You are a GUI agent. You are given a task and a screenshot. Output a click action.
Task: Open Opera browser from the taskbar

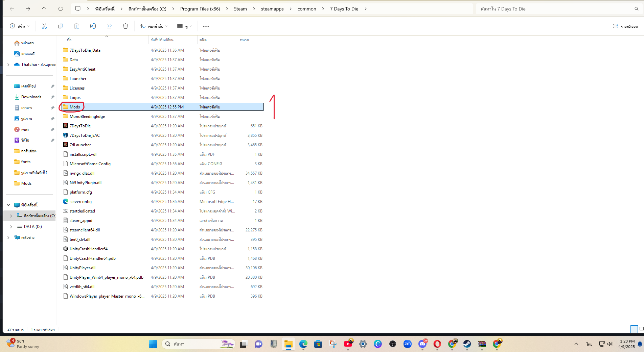tap(437, 344)
